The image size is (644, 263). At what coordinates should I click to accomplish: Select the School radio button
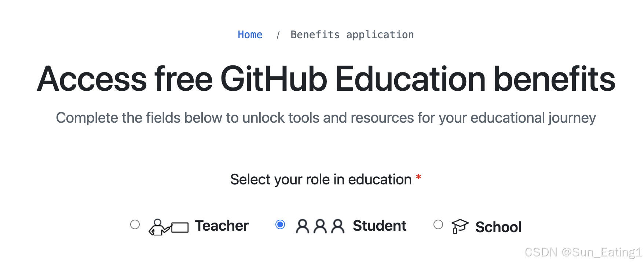pos(438,224)
